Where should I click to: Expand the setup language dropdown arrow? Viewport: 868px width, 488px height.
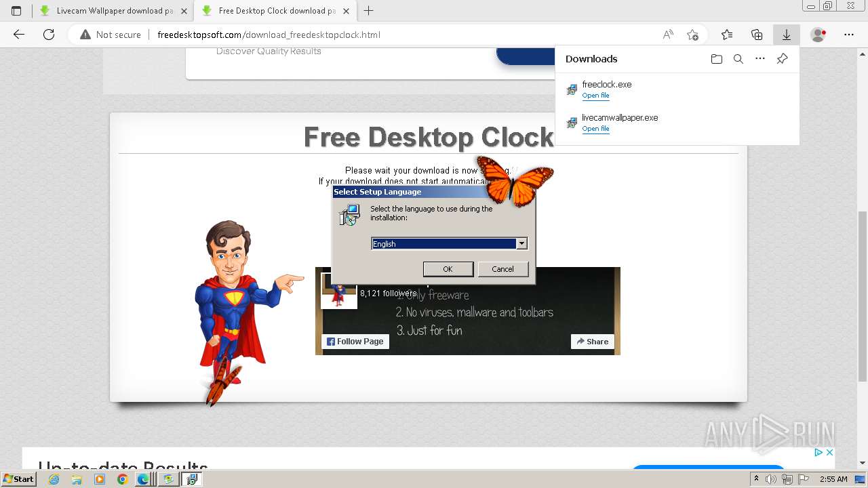[521, 244]
